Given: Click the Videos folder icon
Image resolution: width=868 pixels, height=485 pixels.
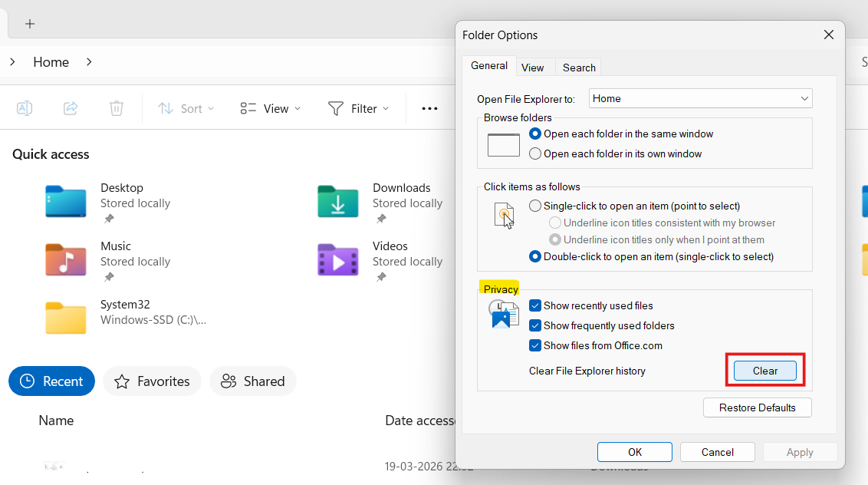Looking at the screenshot, I should 337,260.
